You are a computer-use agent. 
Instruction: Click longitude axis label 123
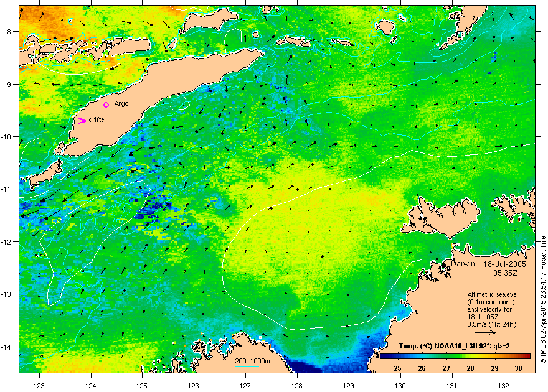(x=39, y=386)
